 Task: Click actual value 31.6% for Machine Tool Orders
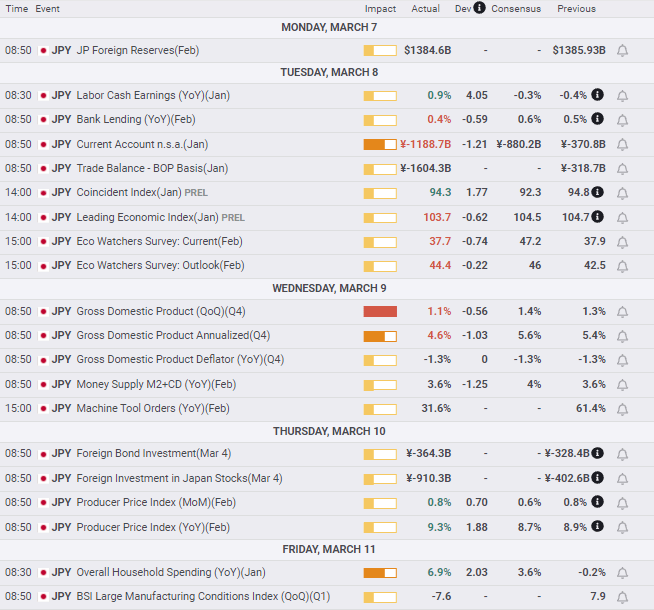point(436,408)
